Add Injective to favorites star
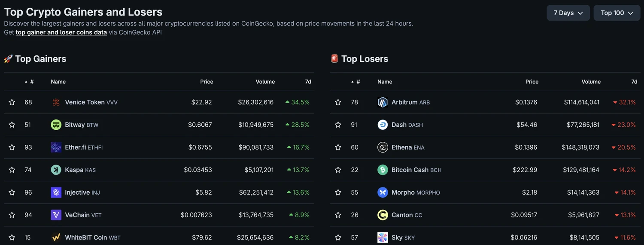The height and width of the screenshot is (245, 644). click(12, 192)
